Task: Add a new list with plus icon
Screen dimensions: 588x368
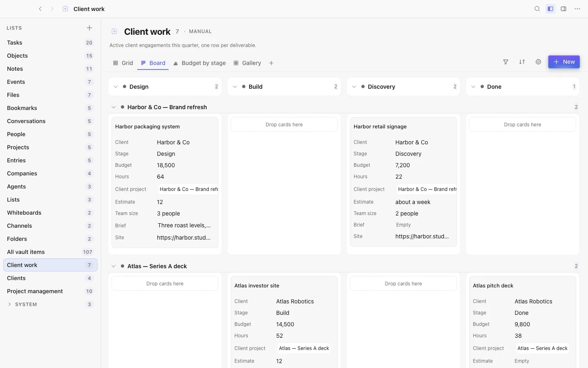Action: click(89, 28)
